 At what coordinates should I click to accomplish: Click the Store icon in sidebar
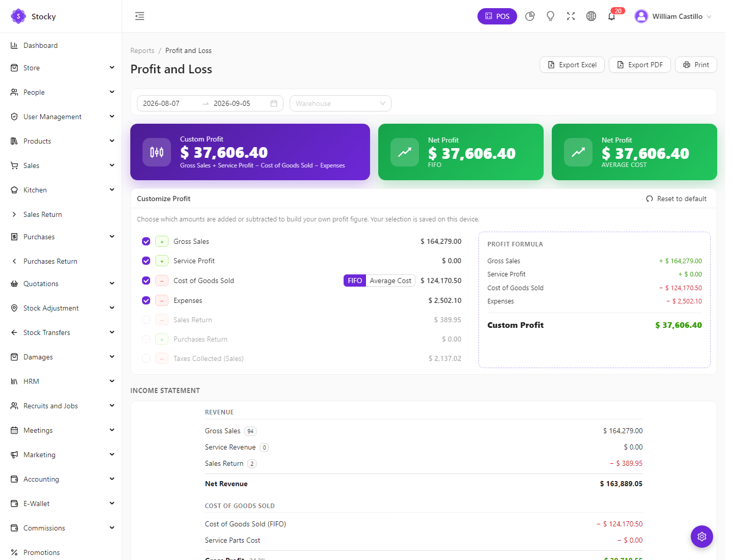(x=14, y=68)
